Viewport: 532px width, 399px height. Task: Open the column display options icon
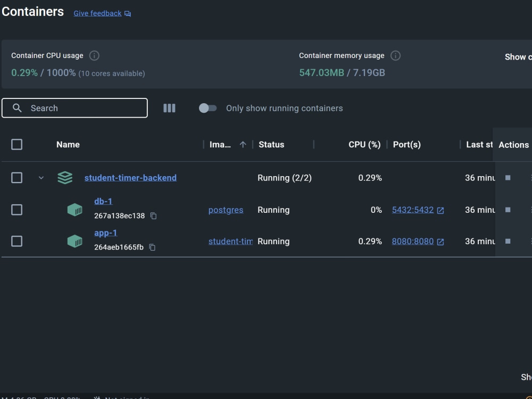tap(169, 108)
